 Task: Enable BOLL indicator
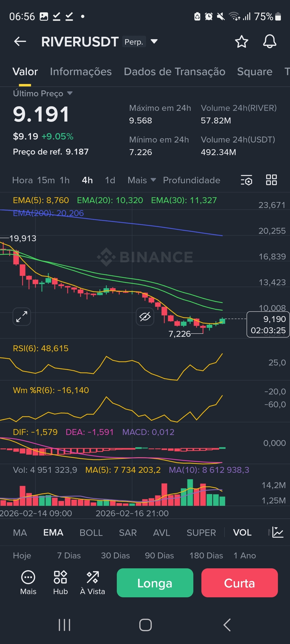(x=91, y=533)
